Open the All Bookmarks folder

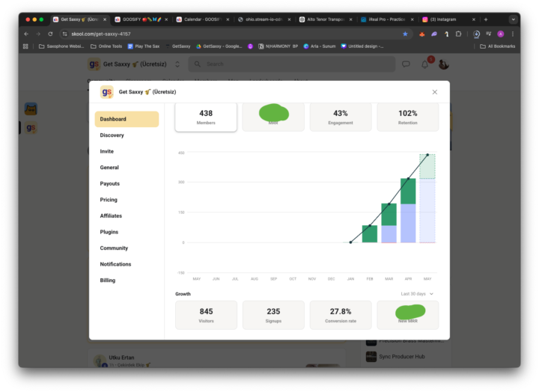click(497, 46)
